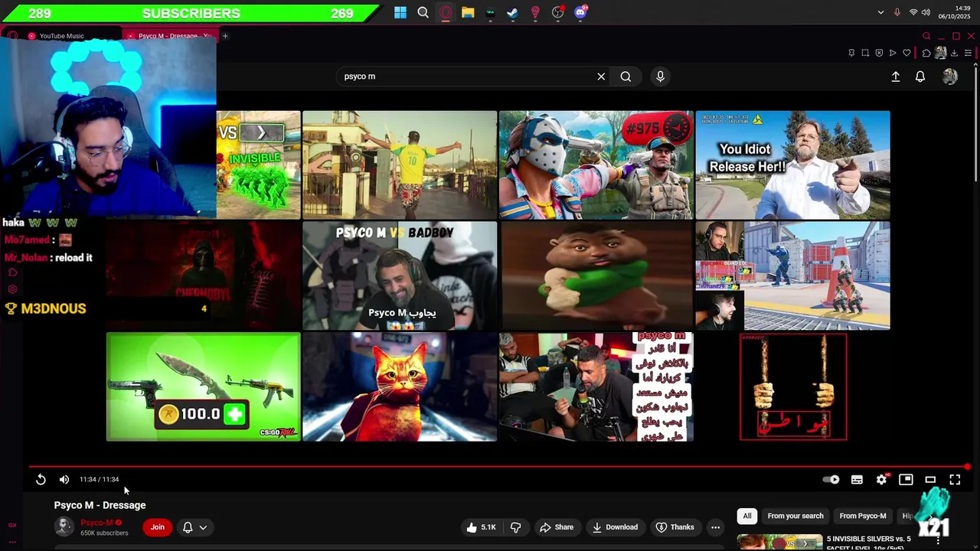Show hidden system tray icons
The image size is (980, 551).
pyautogui.click(x=880, y=12)
